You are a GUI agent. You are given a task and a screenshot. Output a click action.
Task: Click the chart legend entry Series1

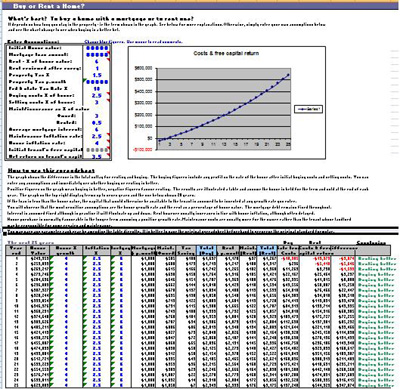click(308, 109)
